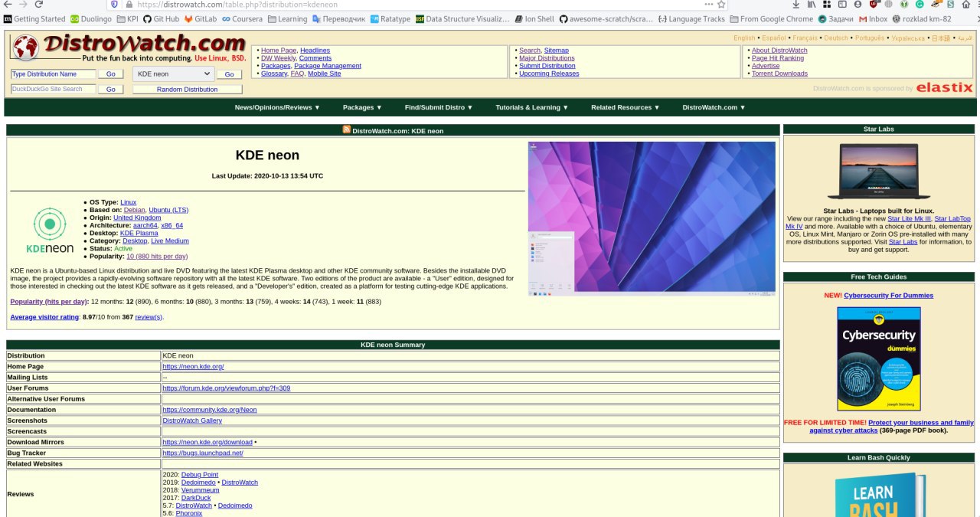Open the Page Hit Ranking link

point(778,58)
